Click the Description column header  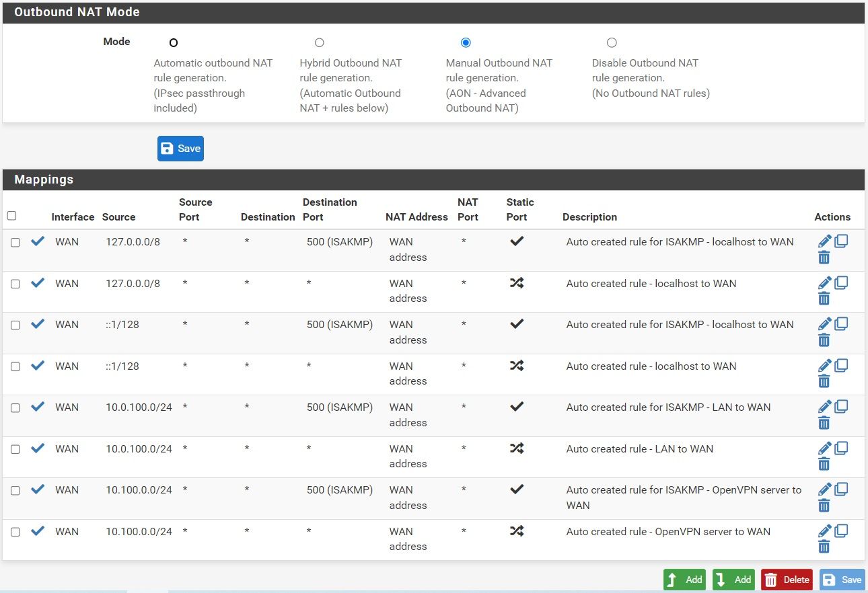[x=589, y=217]
